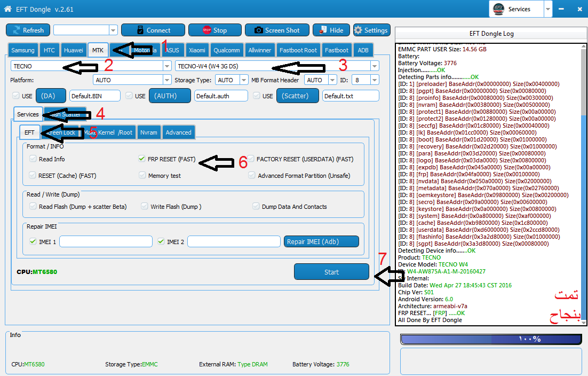Open the Fastboot tab
This screenshot has width=588, height=376.
337,50
